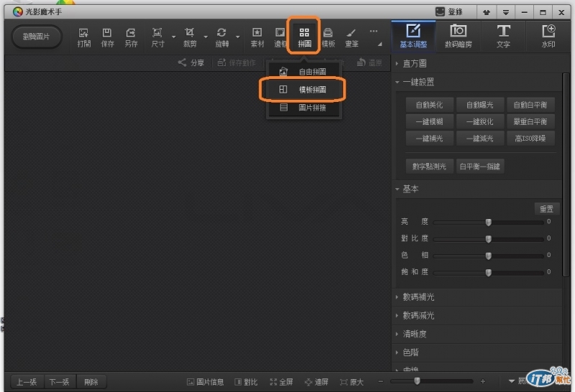This screenshot has width=575, height=392.
Task: Click the zoom in plus icon
Action: point(482,381)
